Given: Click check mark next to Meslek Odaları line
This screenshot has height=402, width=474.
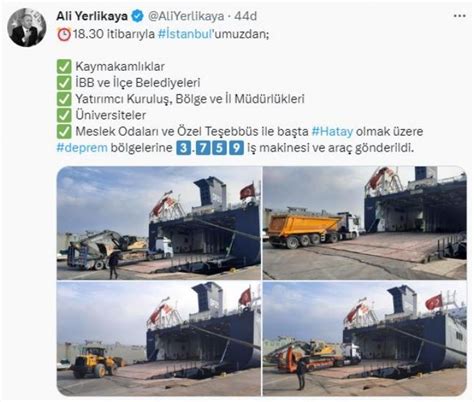Looking at the screenshot, I should [x=64, y=132].
